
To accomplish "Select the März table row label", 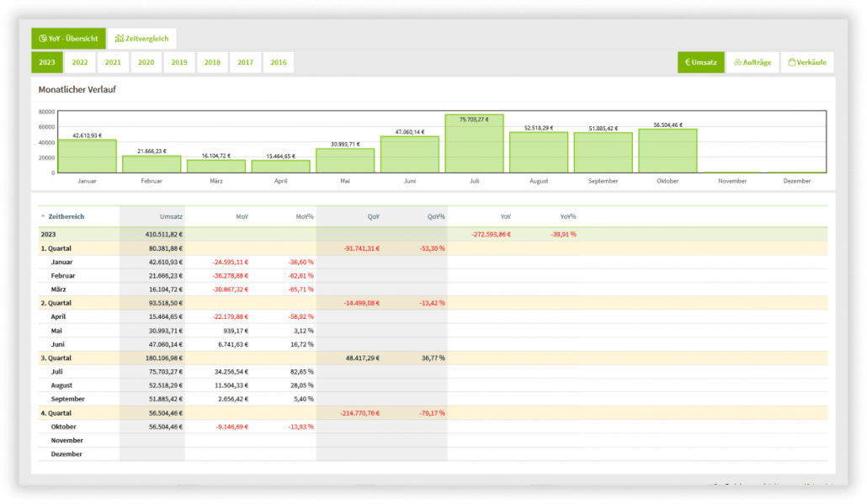I will (59, 289).
